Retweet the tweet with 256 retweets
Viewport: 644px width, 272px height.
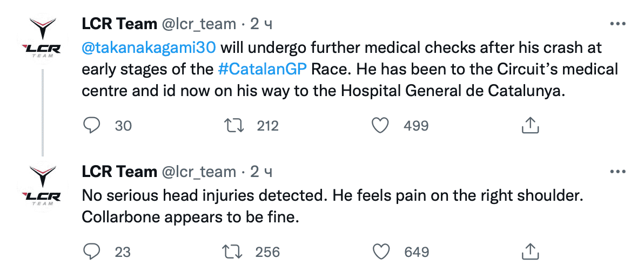pyautogui.click(x=234, y=251)
